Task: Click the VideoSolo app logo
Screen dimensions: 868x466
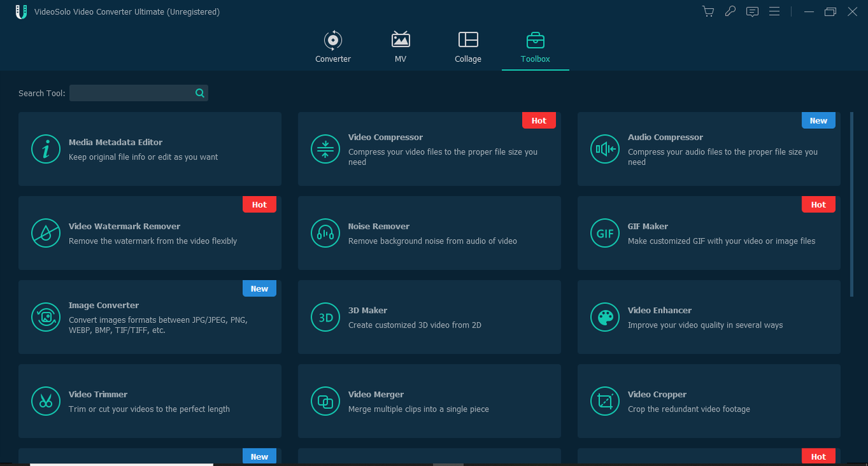Action: [x=21, y=12]
